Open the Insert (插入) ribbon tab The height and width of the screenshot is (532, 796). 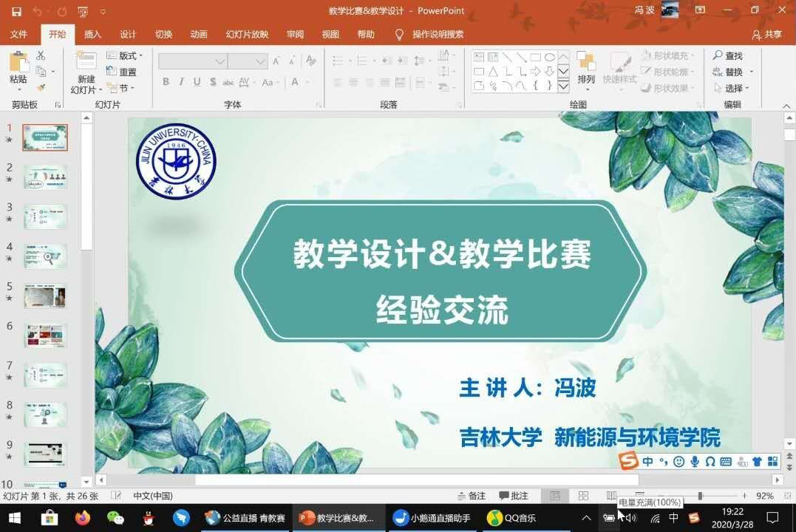coord(92,34)
